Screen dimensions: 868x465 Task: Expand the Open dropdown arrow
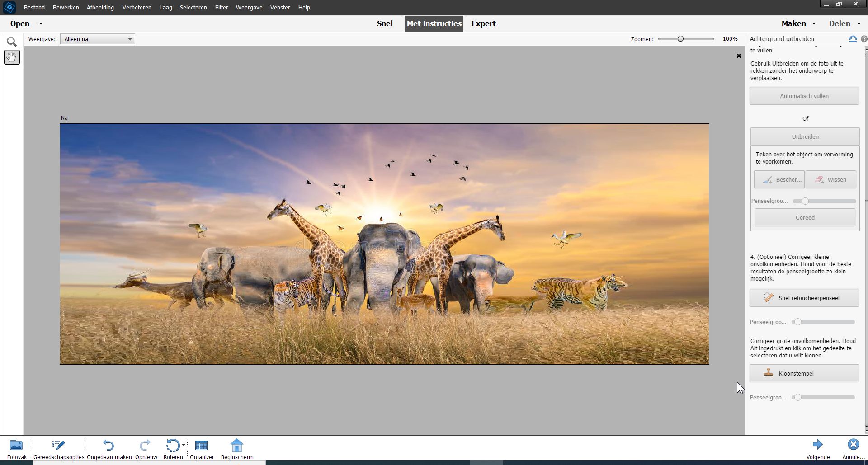coord(41,24)
